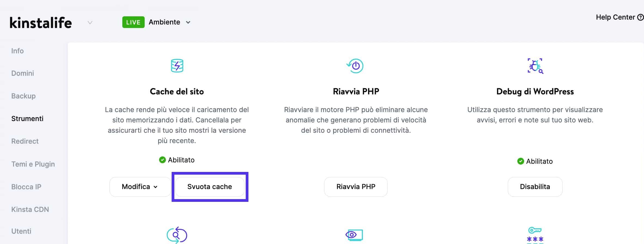Click the Riavvia PHP button
The image size is (644, 244).
[356, 187]
